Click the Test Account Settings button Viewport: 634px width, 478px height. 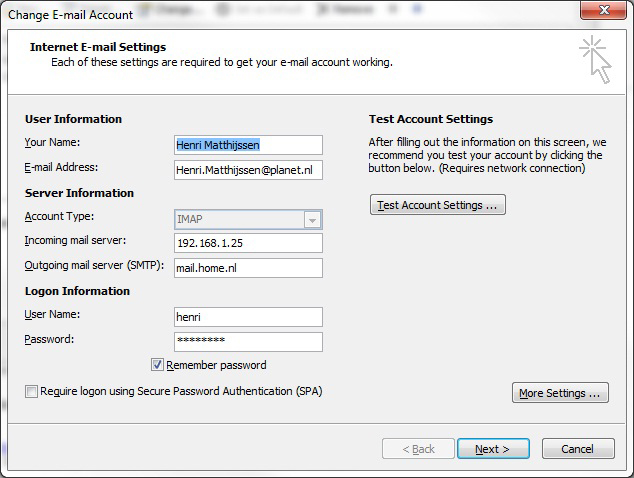(437, 205)
